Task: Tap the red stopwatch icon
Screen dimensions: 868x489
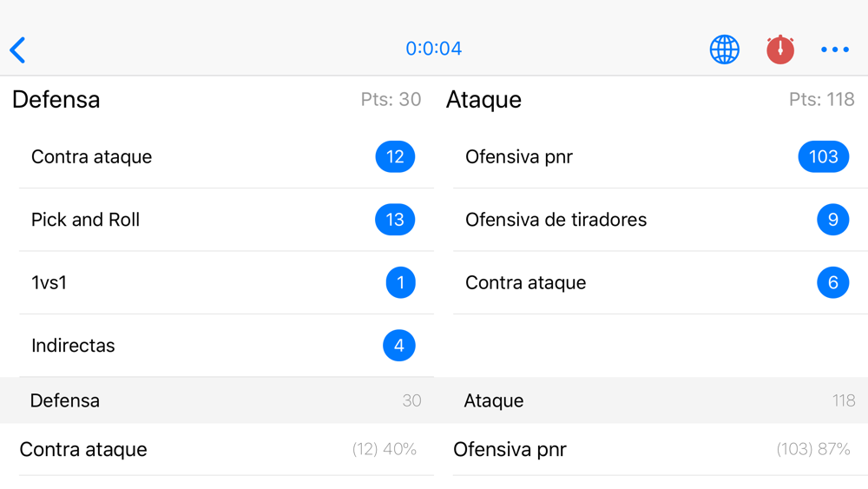Action: click(780, 50)
